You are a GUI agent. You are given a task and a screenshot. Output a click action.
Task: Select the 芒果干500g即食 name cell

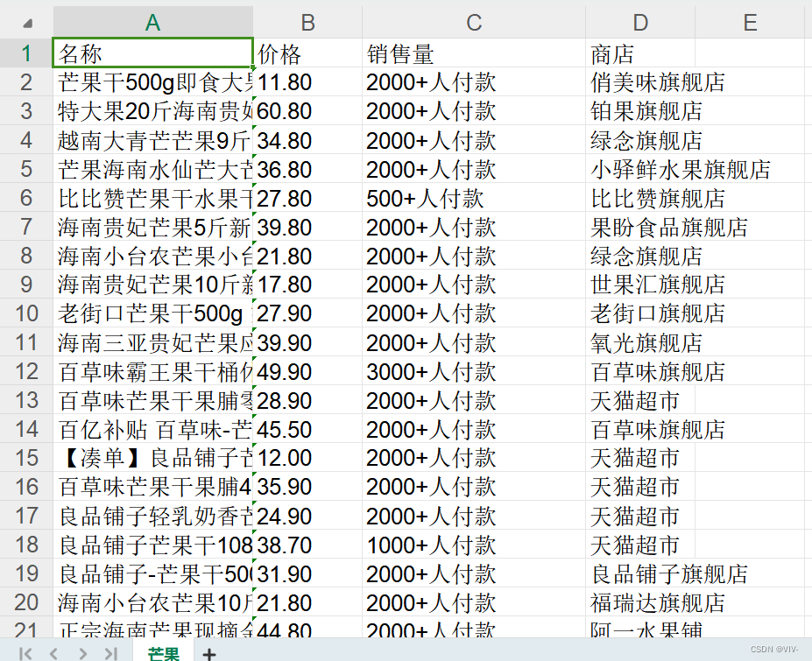coord(152,82)
